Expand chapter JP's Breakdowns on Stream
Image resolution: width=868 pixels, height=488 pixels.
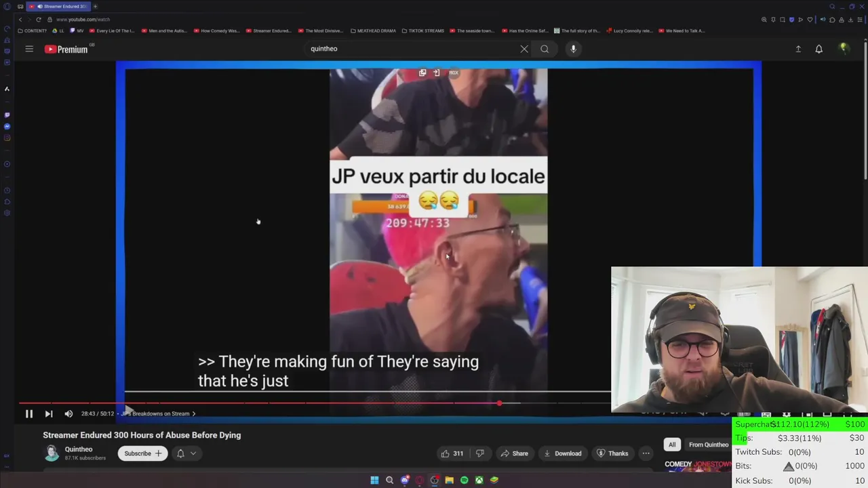[159, 413]
